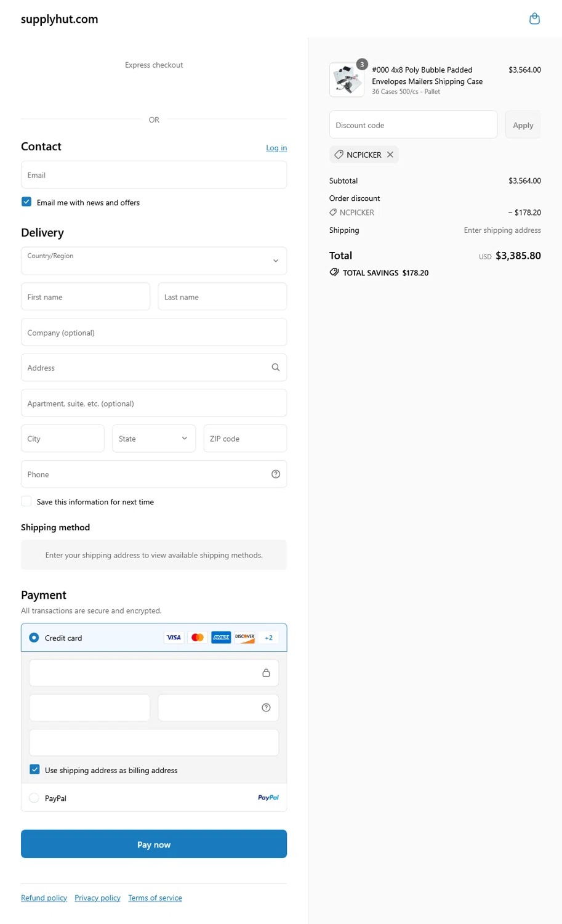Screen dimensions: 562x924
Task: Open the Country/Region dropdown
Action: 154,261
